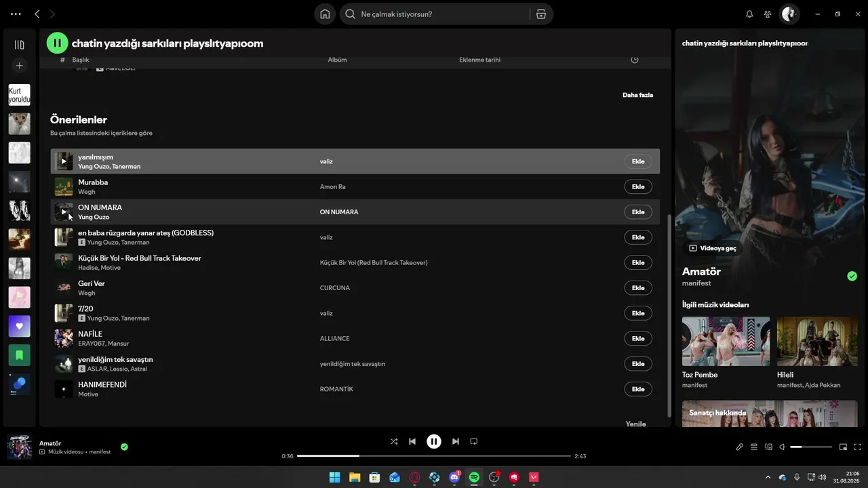
Task: Add 'yanılmışım' with its Ekle button
Action: [638, 161]
